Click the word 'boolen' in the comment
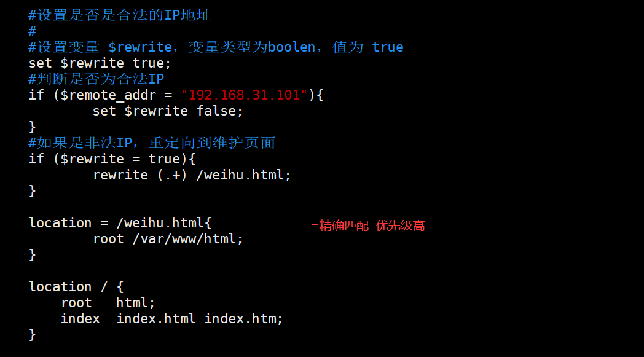This screenshot has height=357, width=644. (x=291, y=47)
